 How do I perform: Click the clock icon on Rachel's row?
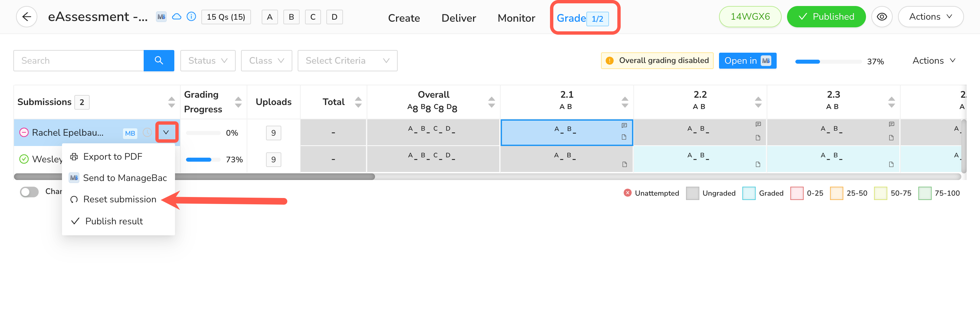click(x=147, y=132)
